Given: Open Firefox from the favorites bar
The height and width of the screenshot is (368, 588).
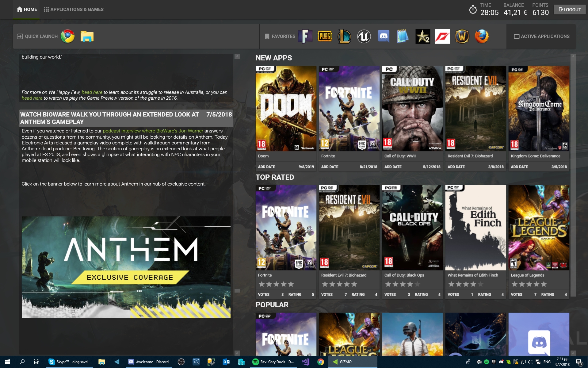Looking at the screenshot, I should 482,36.
